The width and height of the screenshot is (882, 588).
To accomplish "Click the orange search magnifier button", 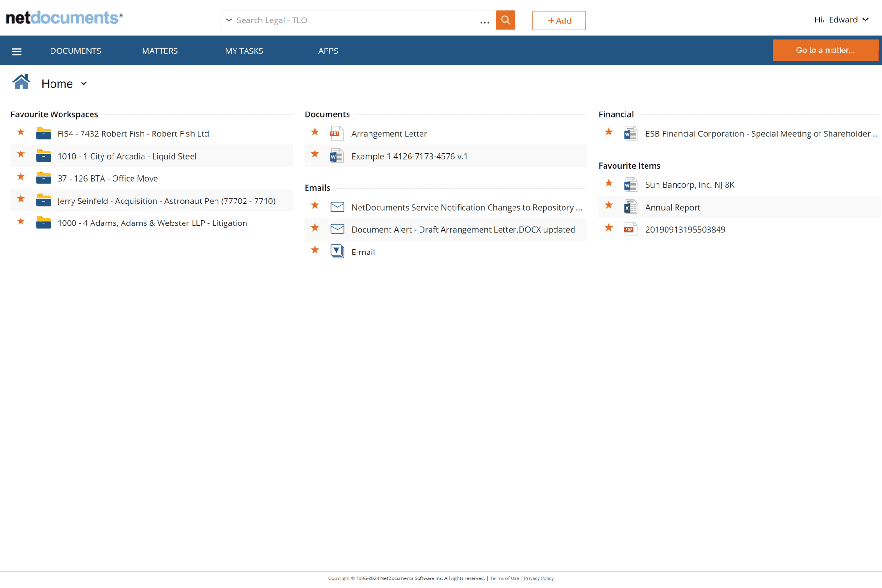I will coord(505,20).
